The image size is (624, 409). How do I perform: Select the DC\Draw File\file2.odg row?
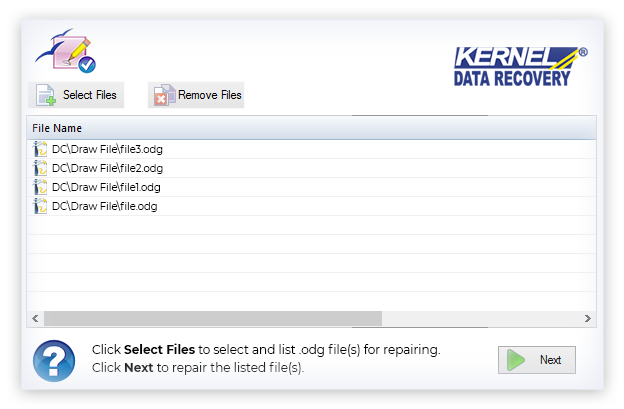312,168
